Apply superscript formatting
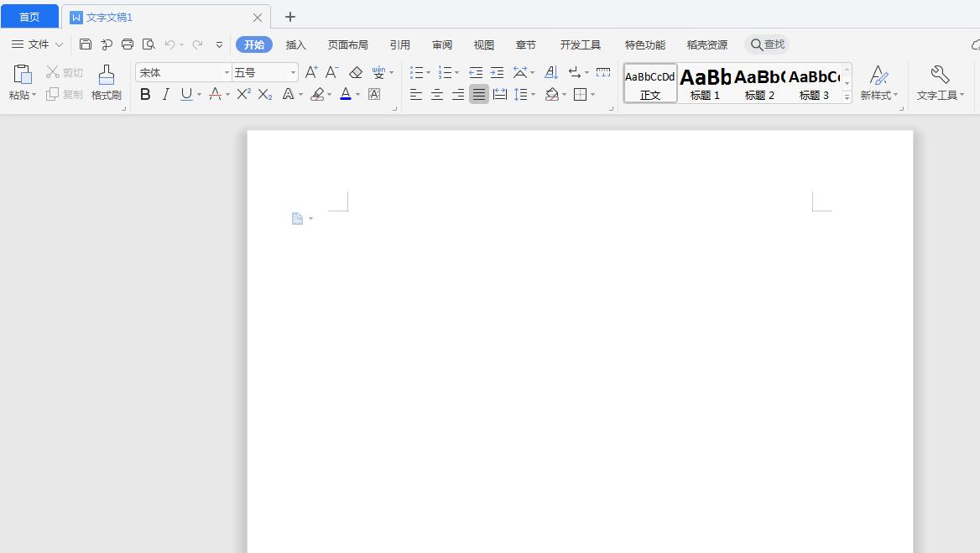 (243, 95)
